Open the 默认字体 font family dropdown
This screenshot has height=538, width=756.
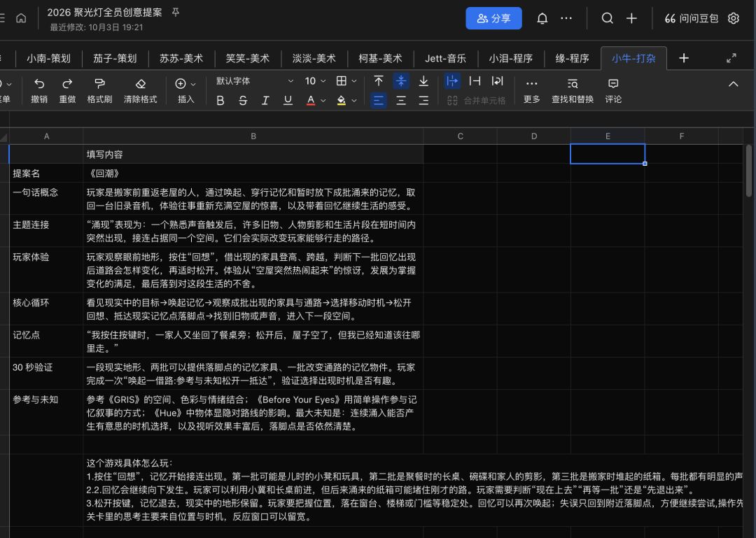tap(255, 81)
